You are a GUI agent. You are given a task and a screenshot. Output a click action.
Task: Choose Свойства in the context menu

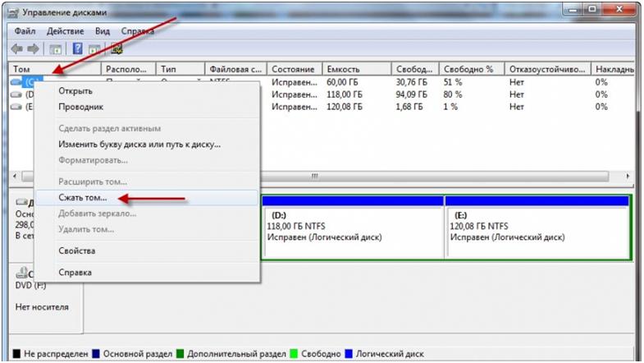point(76,250)
